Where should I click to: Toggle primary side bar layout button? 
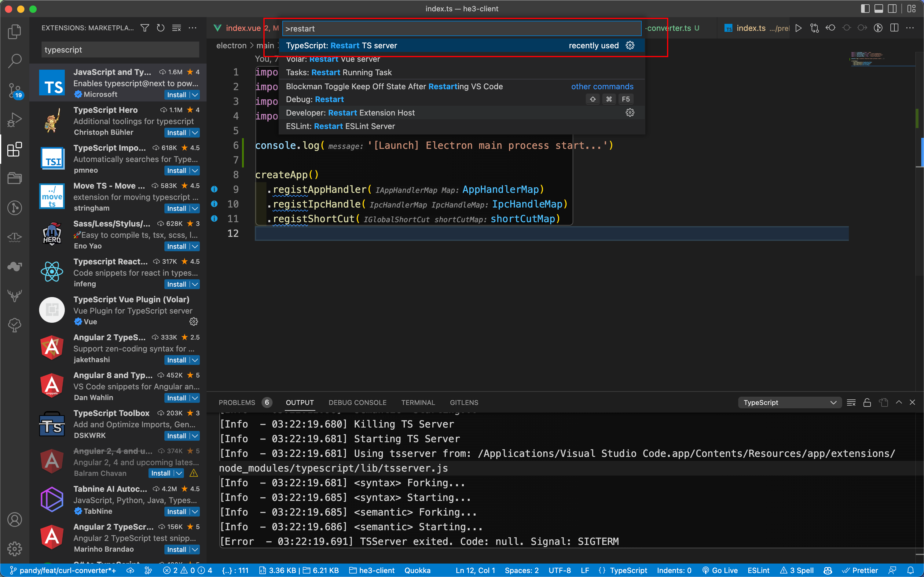pos(865,8)
